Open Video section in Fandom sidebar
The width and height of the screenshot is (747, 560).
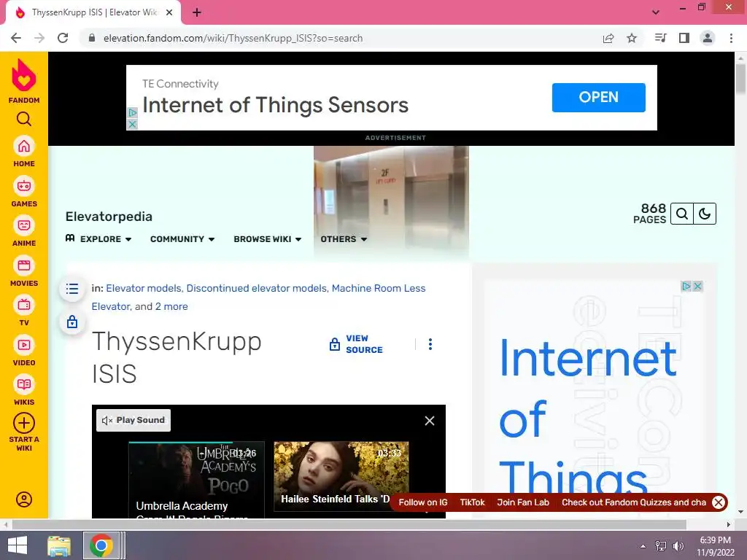pos(24,351)
